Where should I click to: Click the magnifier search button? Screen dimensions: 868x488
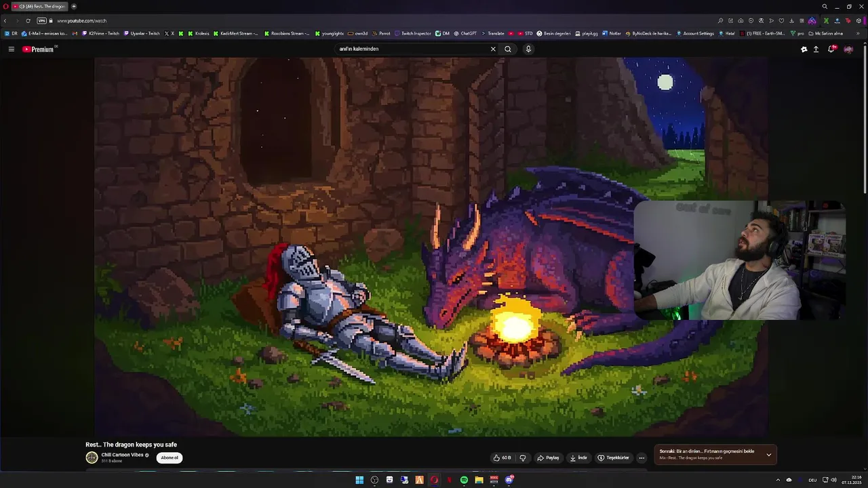pyautogui.click(x=508, y=49)
